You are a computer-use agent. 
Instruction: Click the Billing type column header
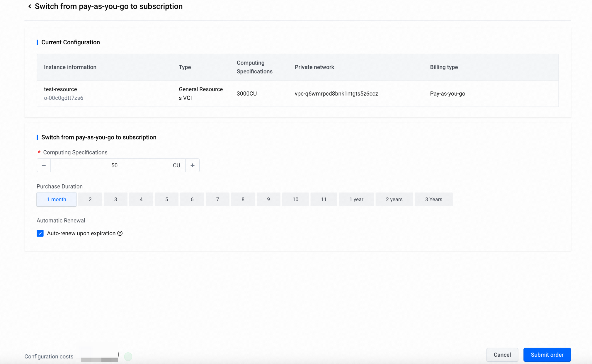tap(444, 67)
